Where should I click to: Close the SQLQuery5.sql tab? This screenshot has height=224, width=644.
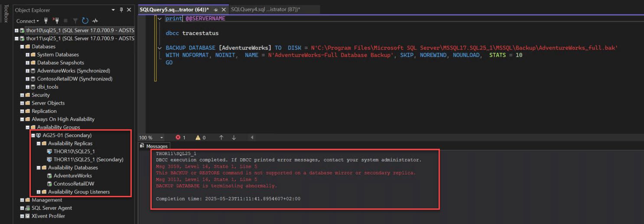(224, 10)
